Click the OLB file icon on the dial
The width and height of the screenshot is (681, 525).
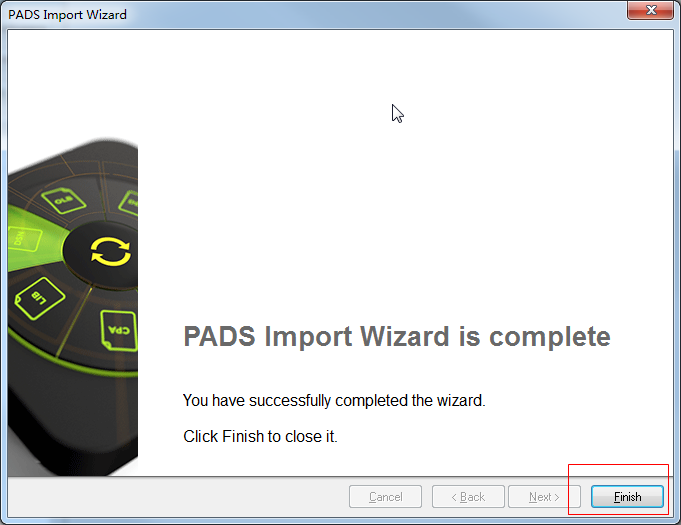(x=64, y=200)
